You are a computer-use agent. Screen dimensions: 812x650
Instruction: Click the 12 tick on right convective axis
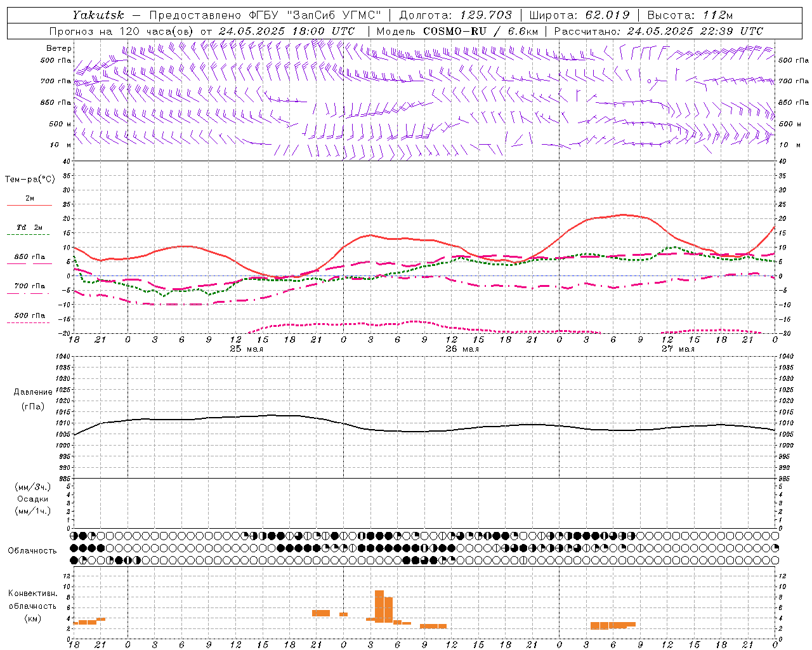[782, 576]
